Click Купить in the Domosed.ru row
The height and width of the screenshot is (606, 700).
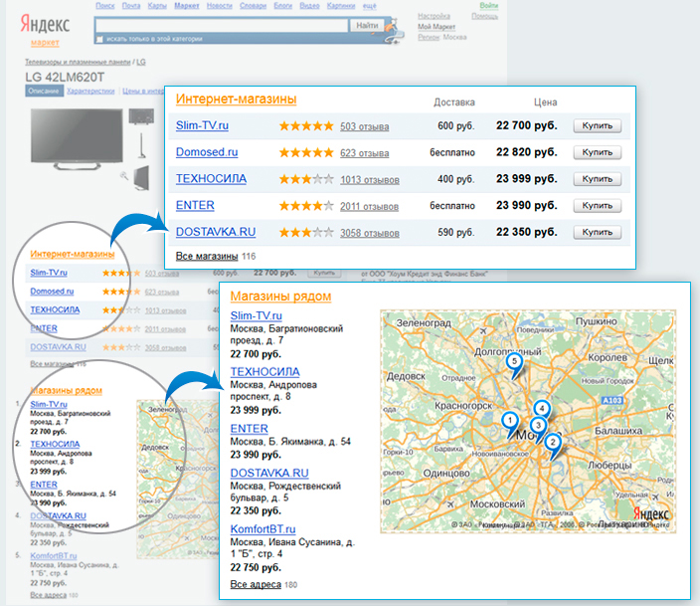click(598, 152)
